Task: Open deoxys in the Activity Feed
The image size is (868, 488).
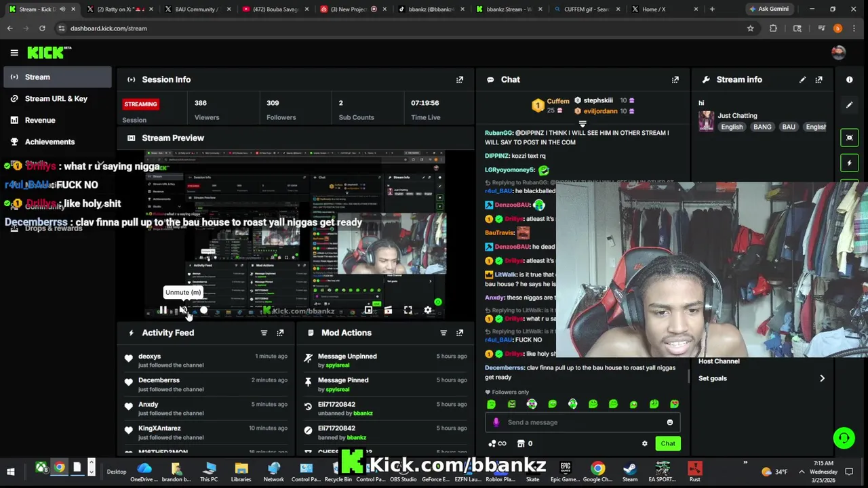Action: coord(150,356)
